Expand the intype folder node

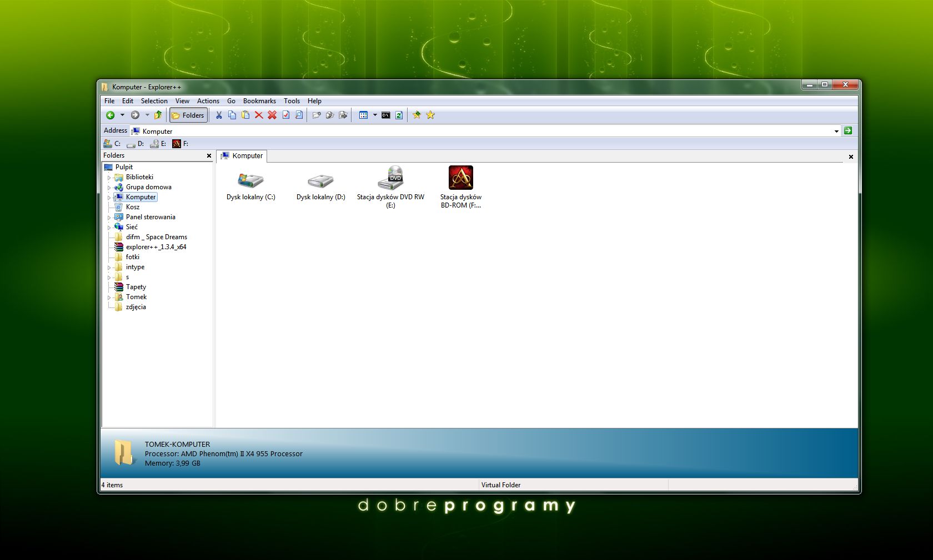point(109,268)
